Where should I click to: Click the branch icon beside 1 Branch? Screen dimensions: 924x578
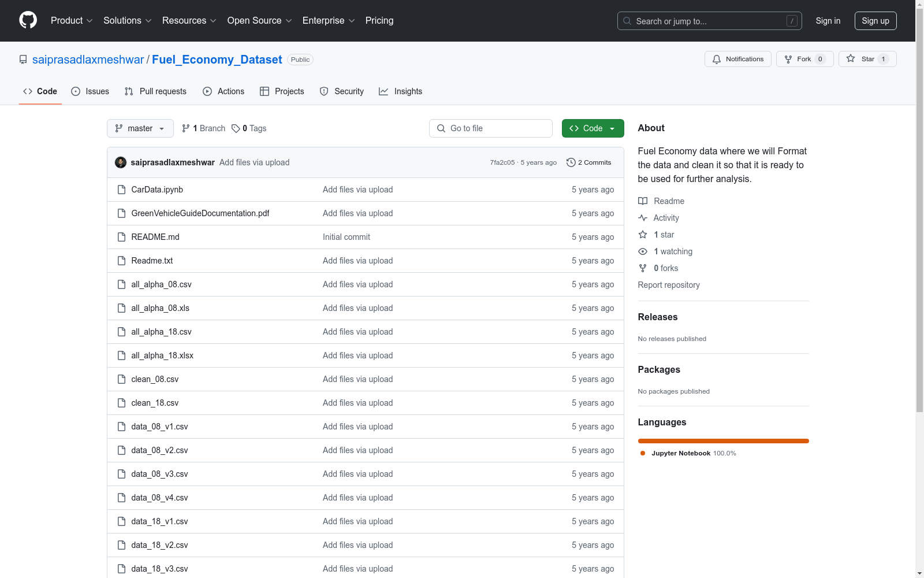click(186, 128)
